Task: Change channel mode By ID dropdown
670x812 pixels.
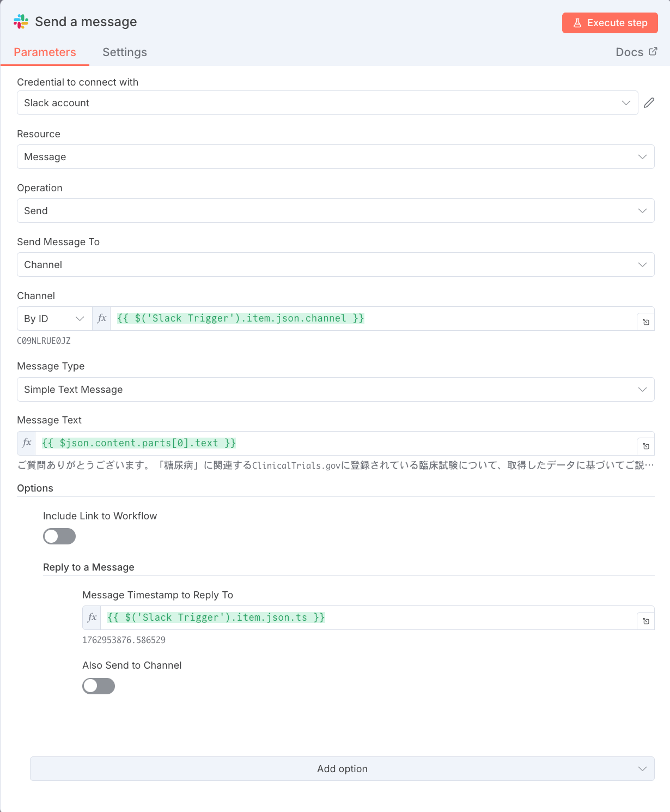Action: [54, 319]
